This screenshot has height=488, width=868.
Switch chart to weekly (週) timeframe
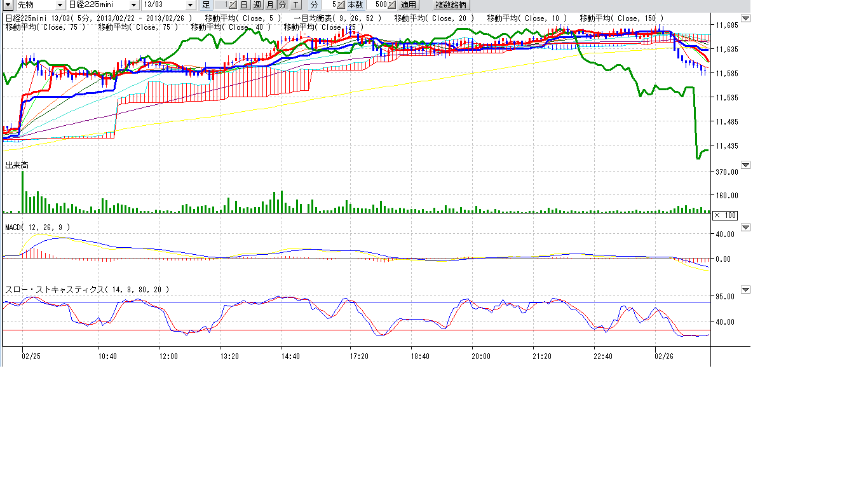tap(257, 5)
